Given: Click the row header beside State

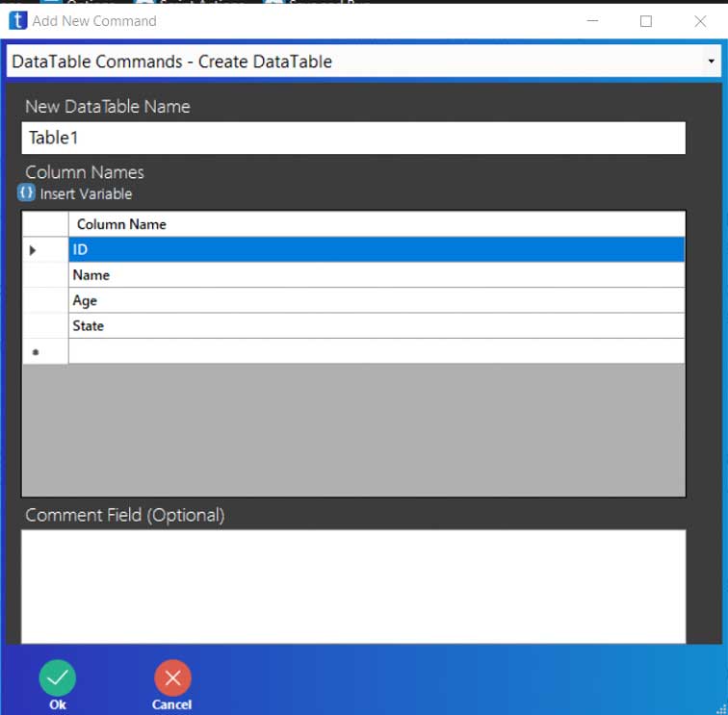Looking at the screenshot, I should 45,325.
